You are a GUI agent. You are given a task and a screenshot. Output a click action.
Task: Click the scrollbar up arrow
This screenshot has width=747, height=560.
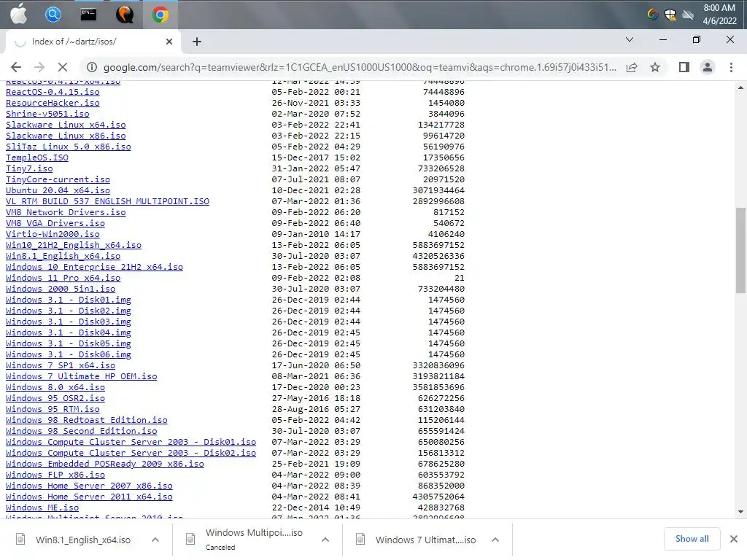pyautogui.click(x=740, y=87)
